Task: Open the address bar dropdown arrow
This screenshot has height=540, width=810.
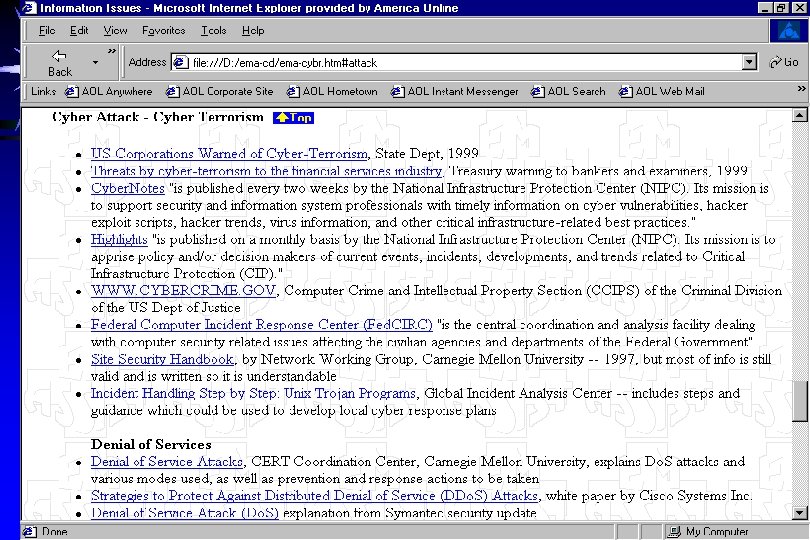Action: 749,63
